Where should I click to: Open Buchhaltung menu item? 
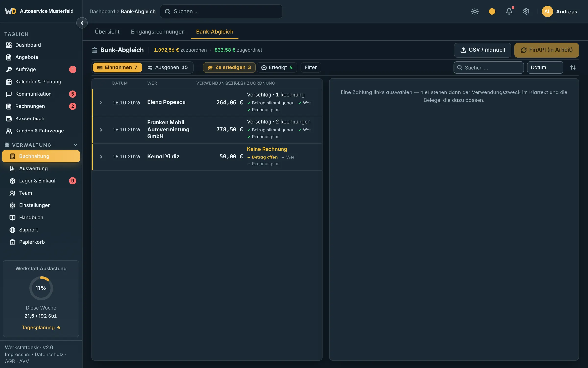41,156
